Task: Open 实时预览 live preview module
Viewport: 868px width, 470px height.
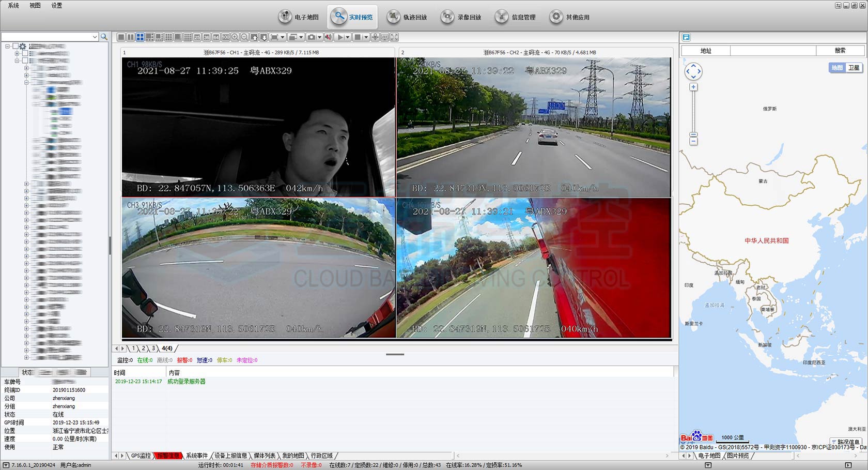Action: tap(352, 17)
